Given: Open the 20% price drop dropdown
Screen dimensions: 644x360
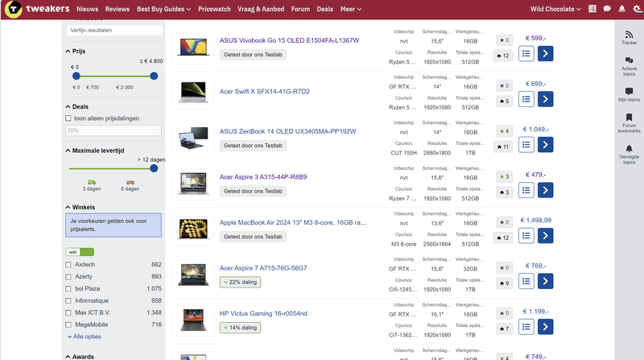Looking at the screenshot, I should point(114,130).
